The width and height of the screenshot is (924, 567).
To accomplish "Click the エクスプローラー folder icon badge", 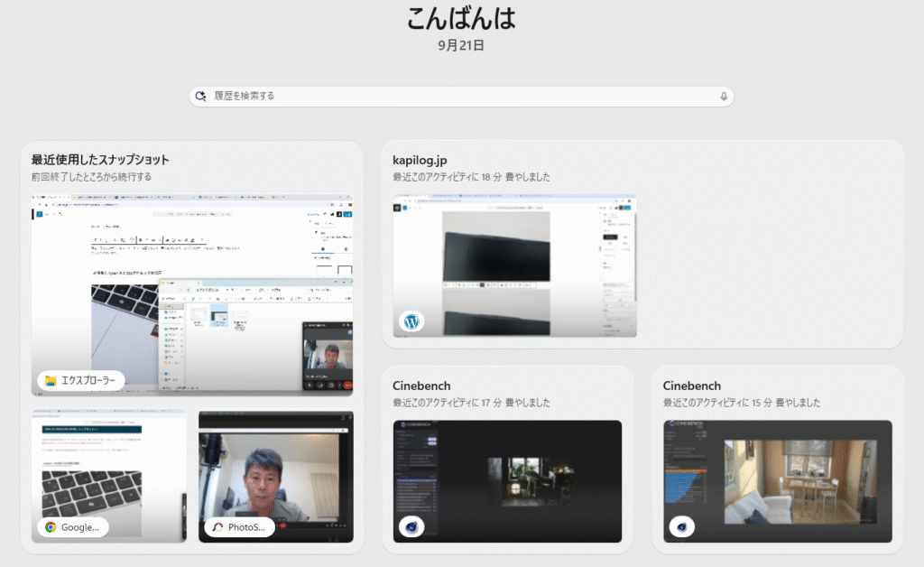I will 51,381.
